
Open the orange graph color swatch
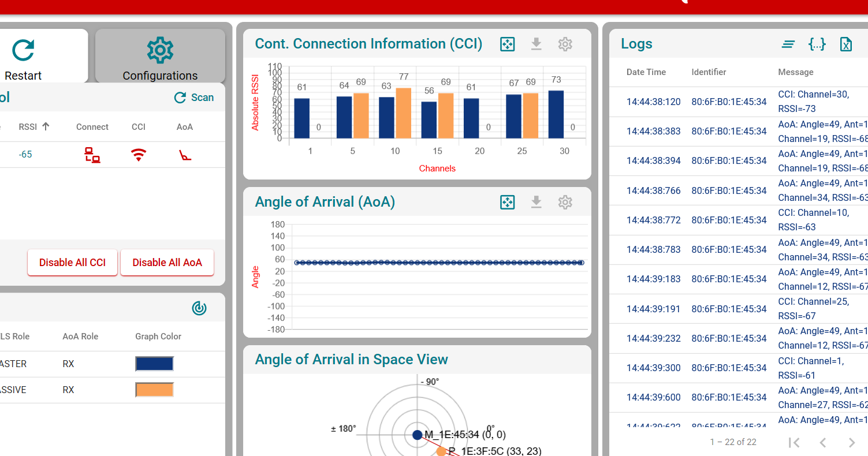(154, 390)
